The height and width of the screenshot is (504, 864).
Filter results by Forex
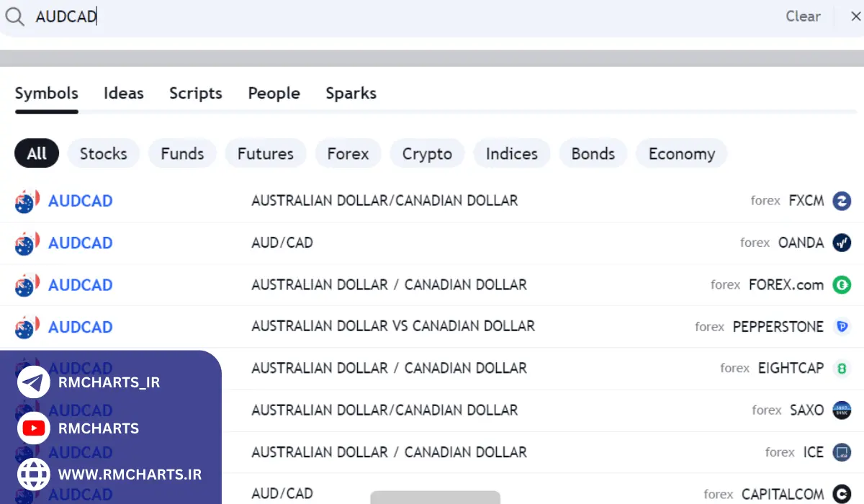click(x=348, y=154)
